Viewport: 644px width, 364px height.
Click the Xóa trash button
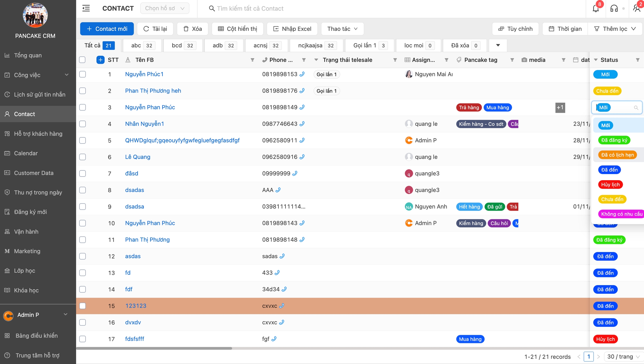(x=192, y=29)
